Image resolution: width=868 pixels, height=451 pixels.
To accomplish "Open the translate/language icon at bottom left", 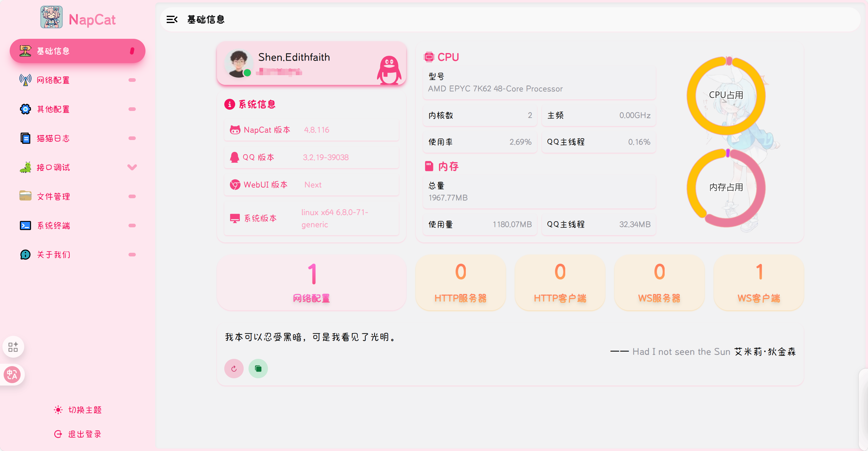I will [12, 375].
